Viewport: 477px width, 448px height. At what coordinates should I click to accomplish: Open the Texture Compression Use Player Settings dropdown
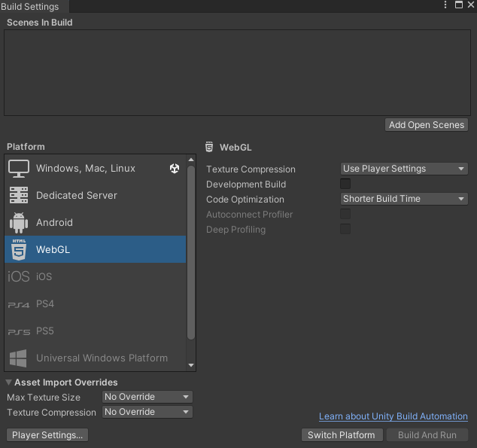tap(404, 169)
